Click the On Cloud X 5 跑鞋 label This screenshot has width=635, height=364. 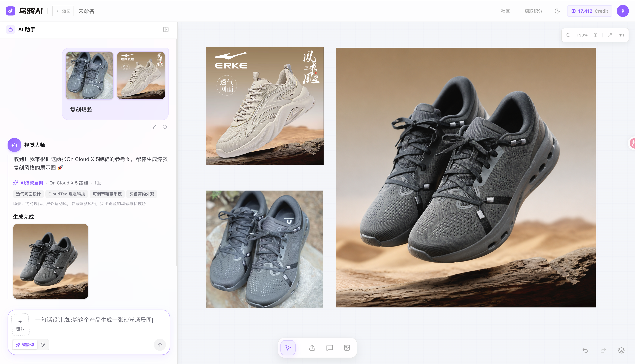click(69, 183)
